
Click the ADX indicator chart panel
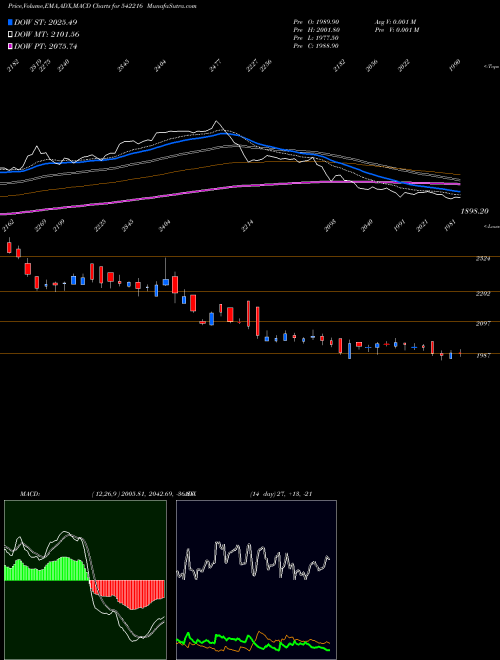pos(256,580)
